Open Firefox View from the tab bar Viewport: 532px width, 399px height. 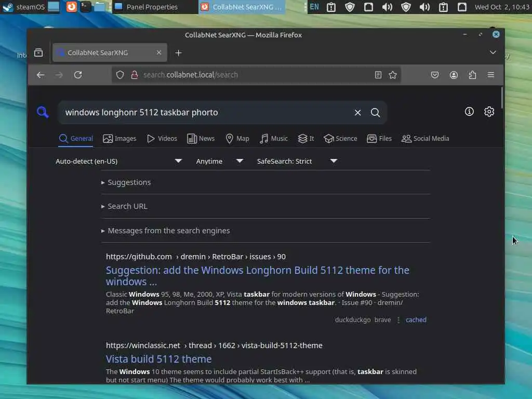click(x=38, y=52)
